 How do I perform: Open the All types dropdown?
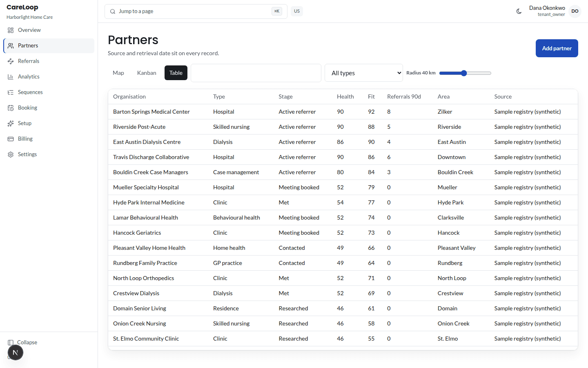click(364, 73)
